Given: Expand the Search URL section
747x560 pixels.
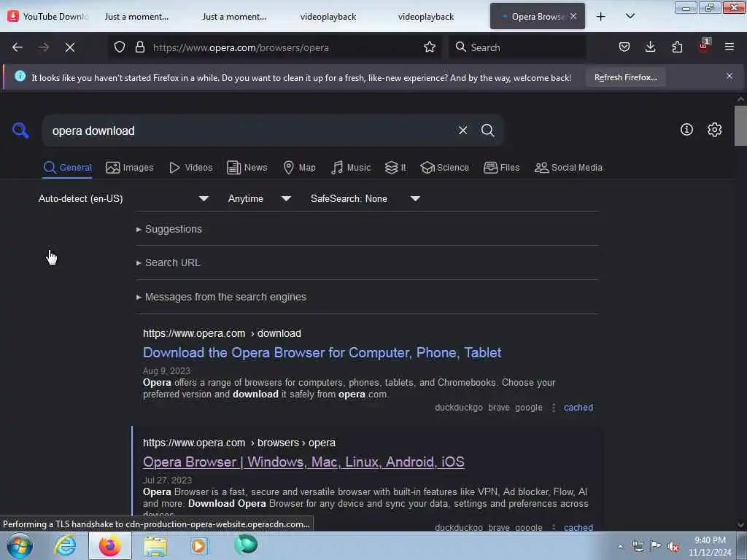Looking at the screenshot, I should [169, 262].
